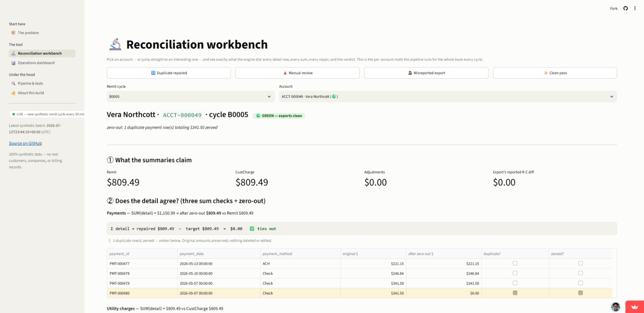This screenshot has width=644, height=313.
Task: Click the $0.00 after zero-out cell
Action: click(443, 293)
